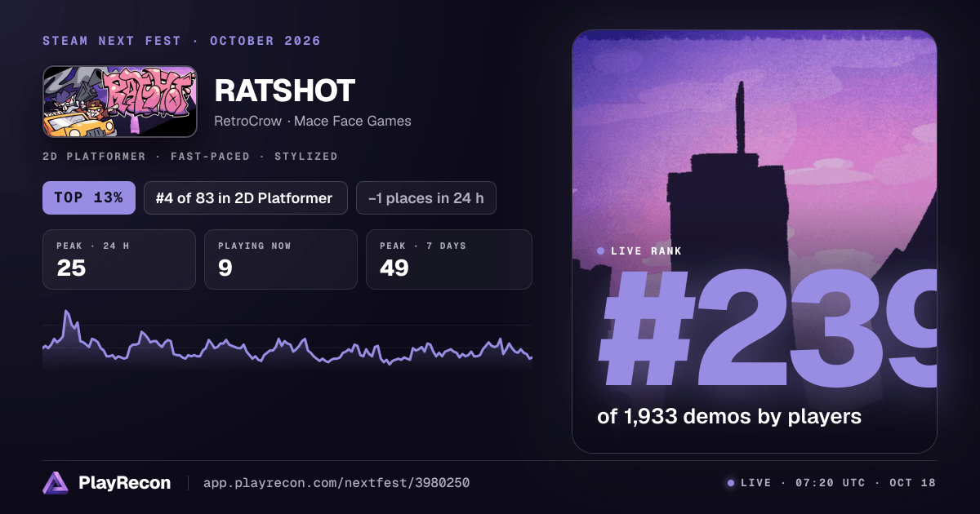This screenshot has height=514, width=980.
Task: Open the Playing Now stat card
Action: pyautogui.click(x=281, y=259)
